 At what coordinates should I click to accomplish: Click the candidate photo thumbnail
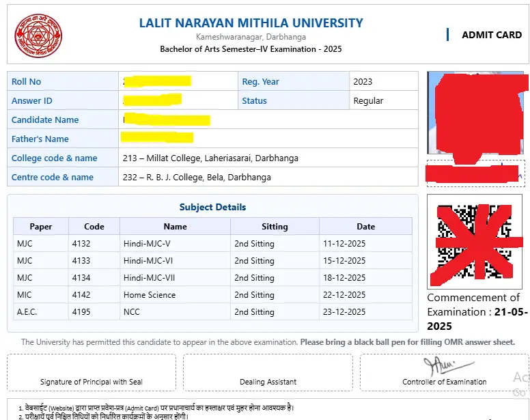[x=474, y=113]
